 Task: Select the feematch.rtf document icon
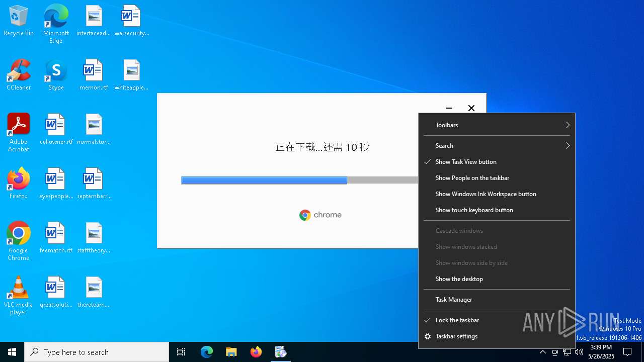pos(56,238)
